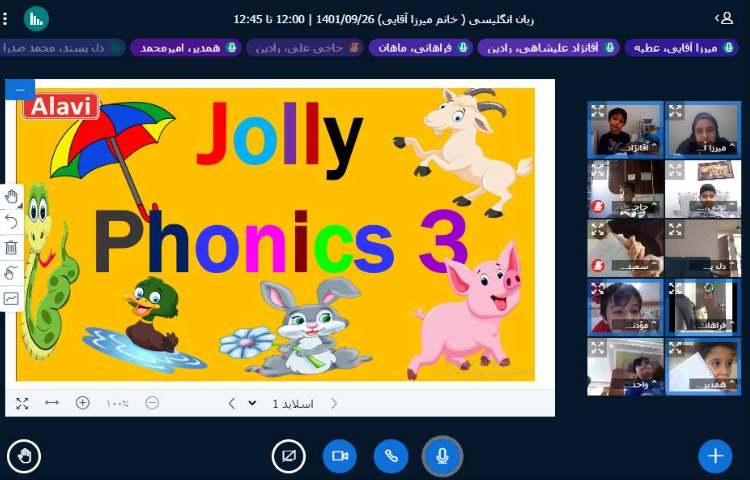Minimize the presentation with the blue minus button

coord(19,89)
